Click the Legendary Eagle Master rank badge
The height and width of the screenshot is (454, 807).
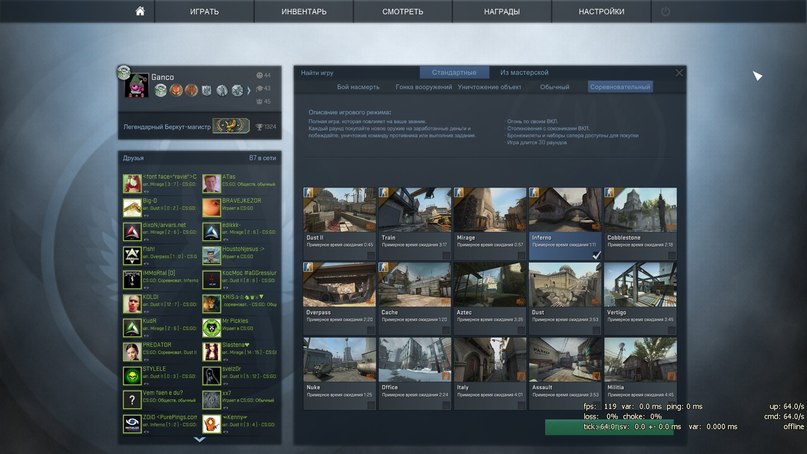click(x=231, y=126)
